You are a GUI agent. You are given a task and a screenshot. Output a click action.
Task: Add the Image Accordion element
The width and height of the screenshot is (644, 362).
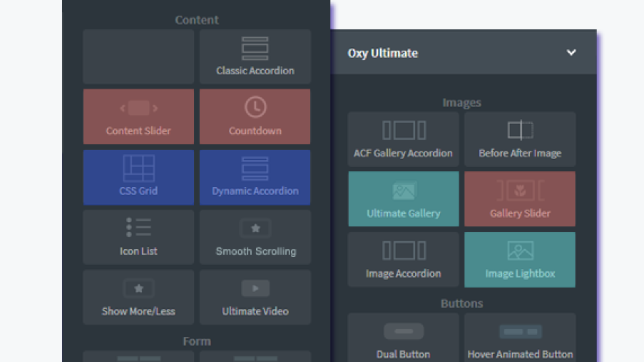point(403,259)
